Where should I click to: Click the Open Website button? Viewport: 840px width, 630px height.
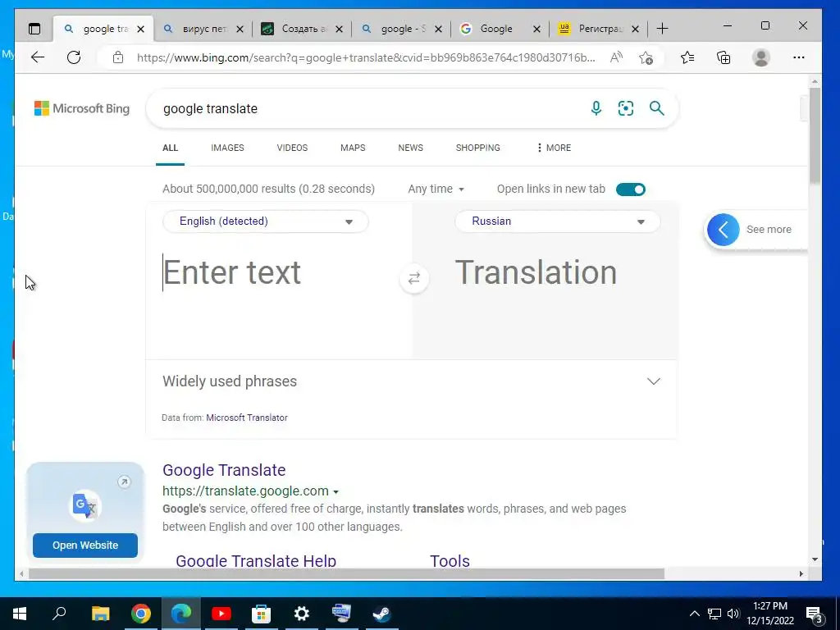85,546
